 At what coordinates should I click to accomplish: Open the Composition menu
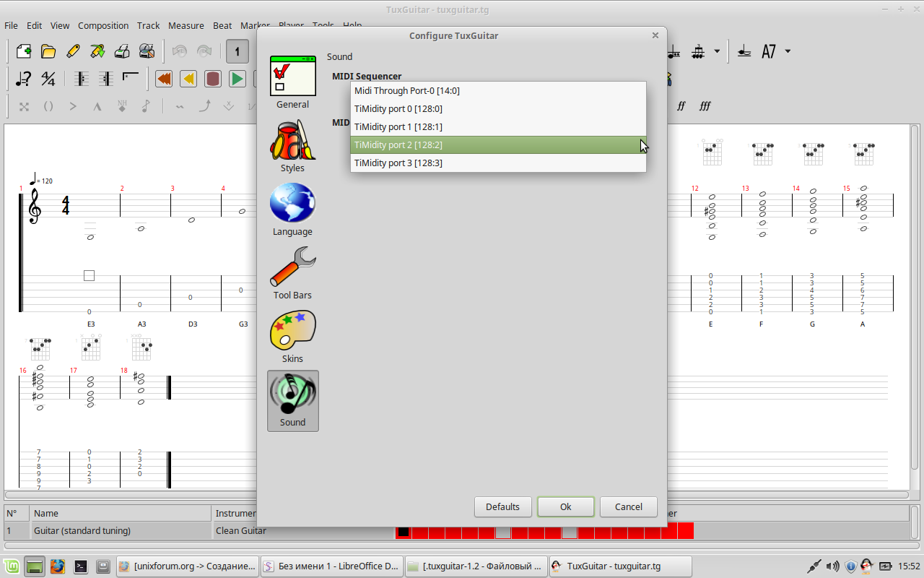click(103, 25)
